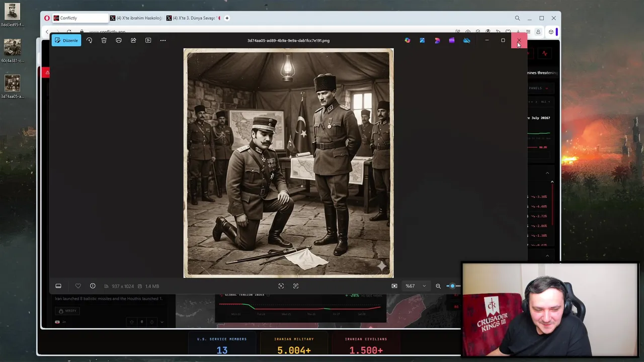
Task: Switch to the Conflictly browser tab
Action: click(80, 18)
